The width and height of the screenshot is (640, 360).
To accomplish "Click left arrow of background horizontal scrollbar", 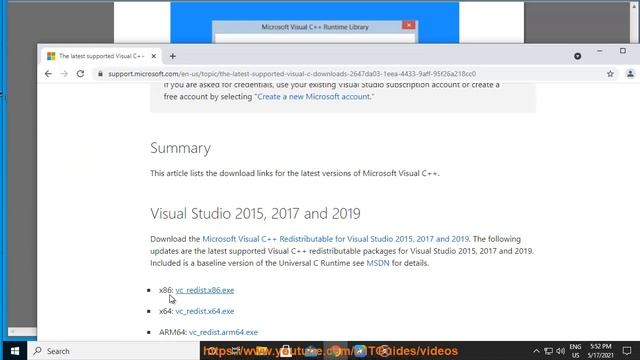I will [12, 331].
